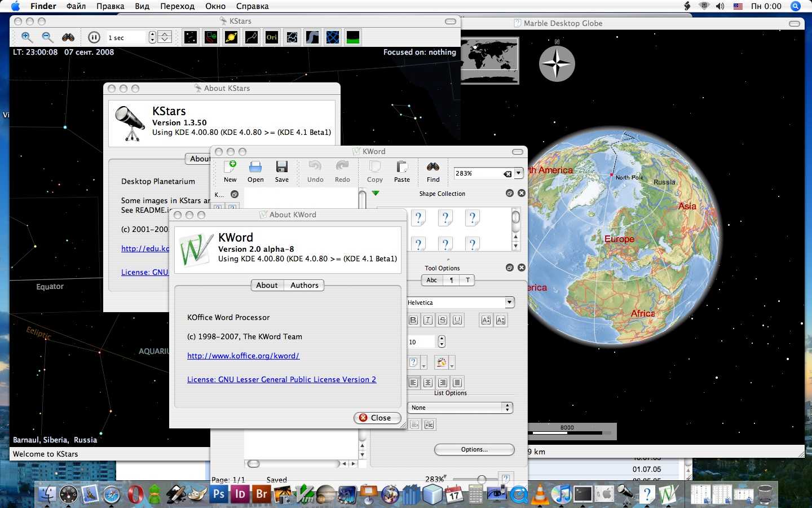
Task: Open the Файл menu in menu bar
Action: [76, 6]
